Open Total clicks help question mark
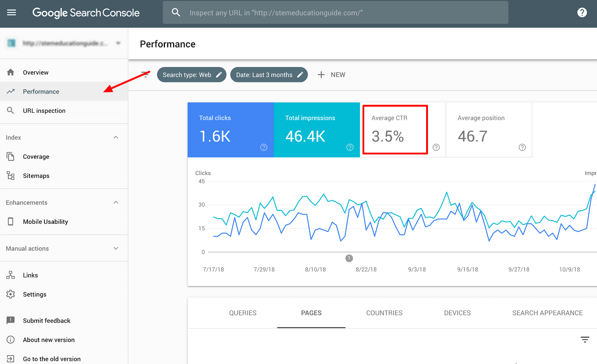Screen dimensions: 597x364 pos(264,147)
